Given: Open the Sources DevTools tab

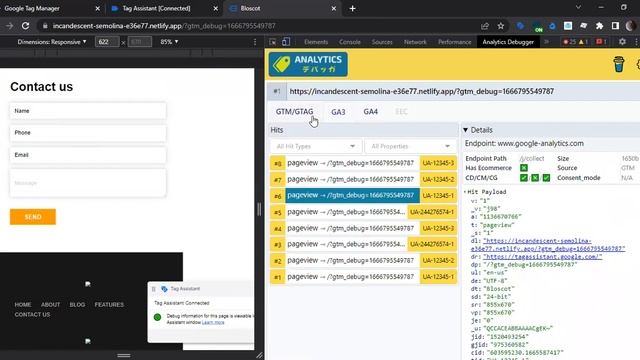Looking at the screenshot, I should pos(382,42).
